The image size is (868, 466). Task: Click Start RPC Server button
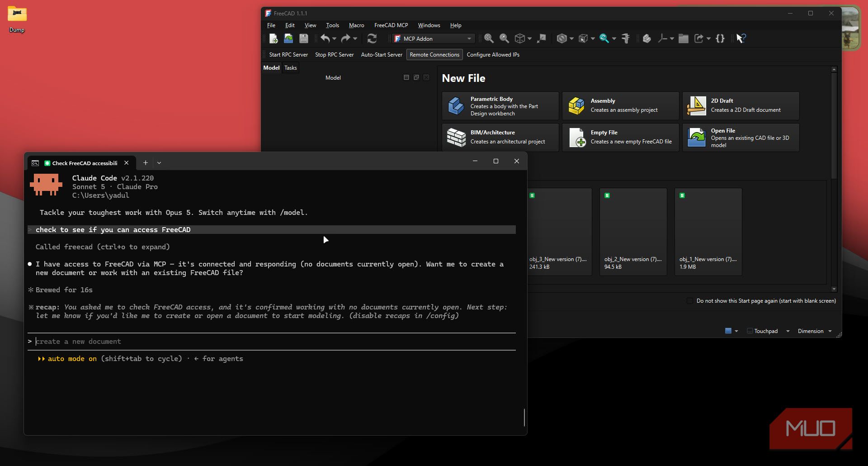(x=288, y=55)
